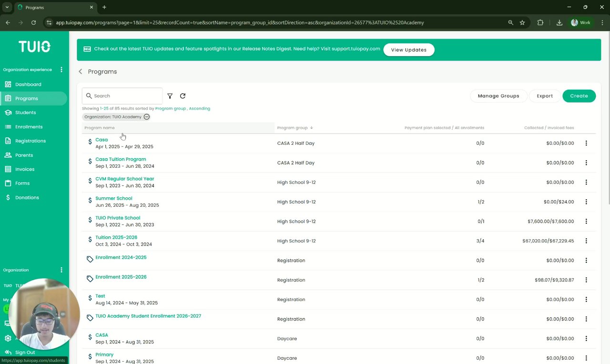Remove the TUIO Academy organization filter chip
The image size is (610, 364).
click(147, 117)
